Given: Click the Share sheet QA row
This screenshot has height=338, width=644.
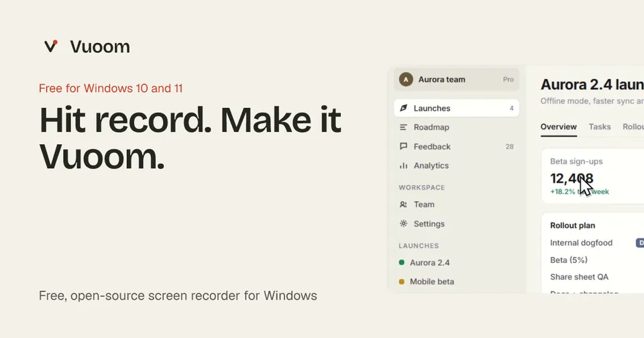Looking at the screenshot, I should [x=579, y=277].
